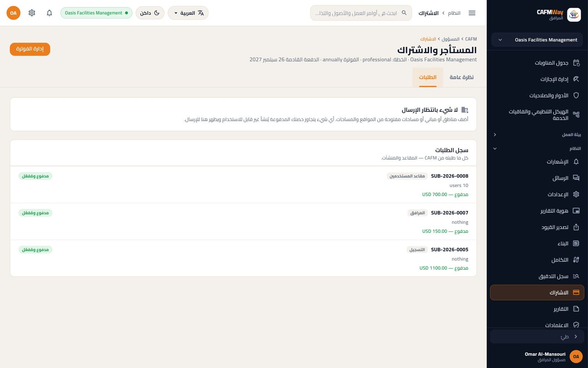Expand the بيئة العمل sidebar section
The image size is (588, 368).
[x=537, y=135]
